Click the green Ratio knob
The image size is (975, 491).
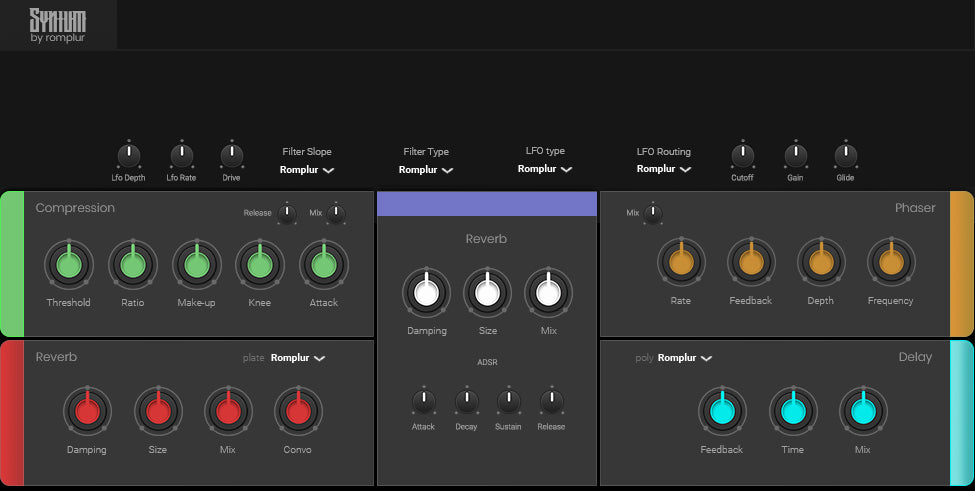133,265
